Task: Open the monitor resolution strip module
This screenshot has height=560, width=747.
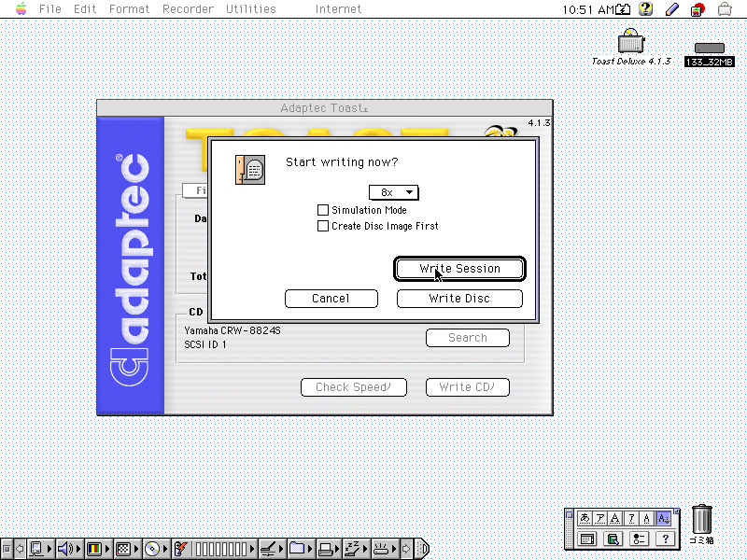Action: pos(127,549)
